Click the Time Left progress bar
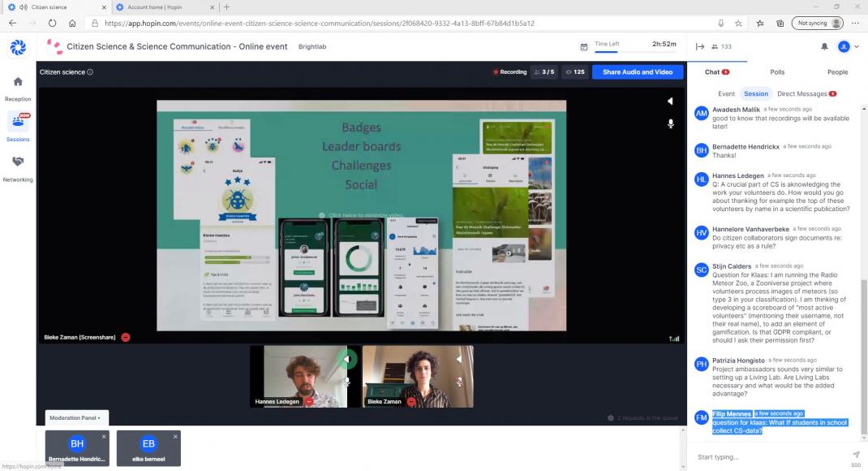The image size is (868, 471). tap(635, 51)
